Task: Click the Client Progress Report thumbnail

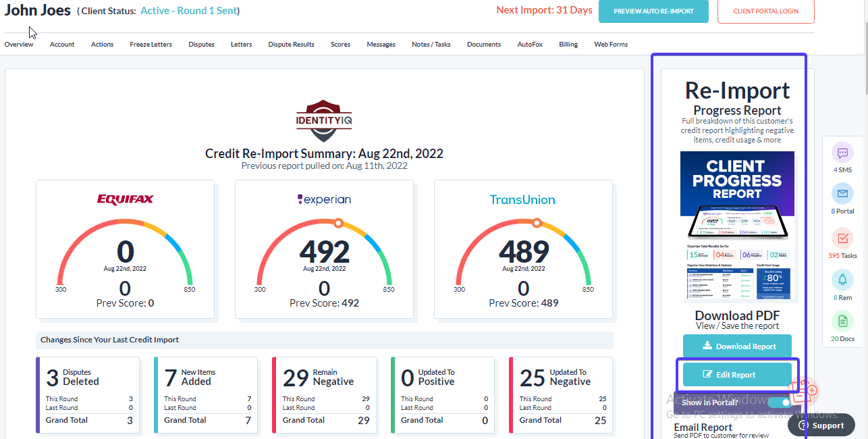Action: (x=737, y=227)
